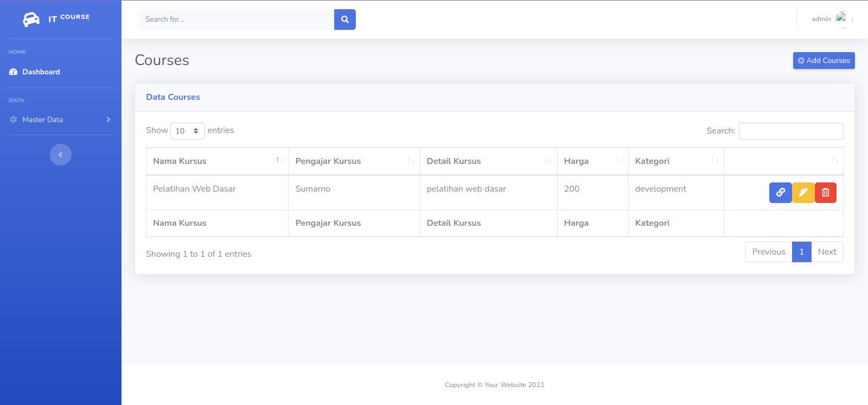The height and width of the screenshot is (405, 868).
Task: Click the Add Courses button
Action: click(x=824, y=60)
